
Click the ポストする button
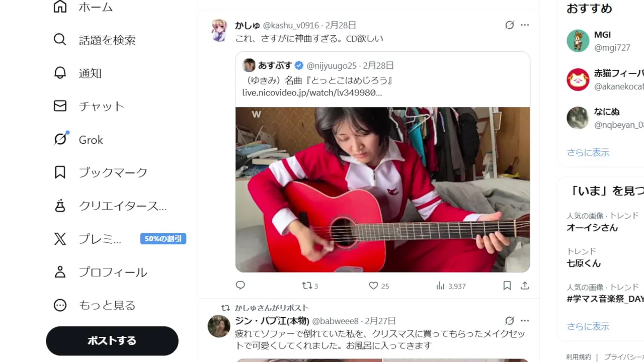(x=112, y=341)
